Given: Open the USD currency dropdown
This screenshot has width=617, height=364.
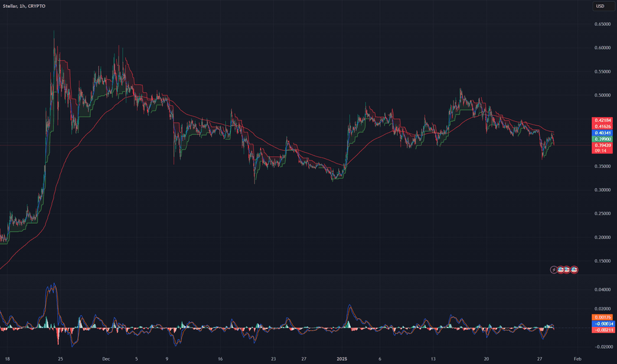Looking at the screenshot, I should [604, 6].
